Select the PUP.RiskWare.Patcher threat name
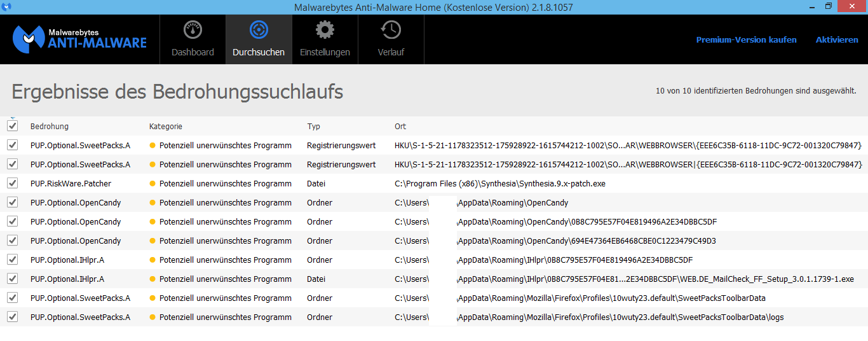868x341 pixels. pyautogui.click(x=71, y=184)
